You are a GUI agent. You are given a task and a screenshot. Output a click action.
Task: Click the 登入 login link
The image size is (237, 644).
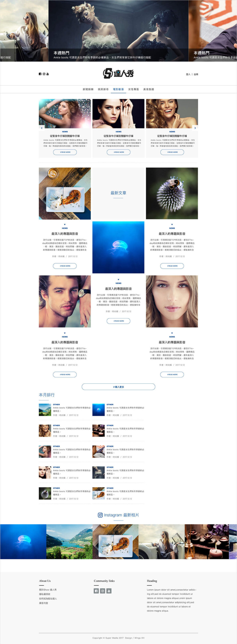tap(188, 74)
